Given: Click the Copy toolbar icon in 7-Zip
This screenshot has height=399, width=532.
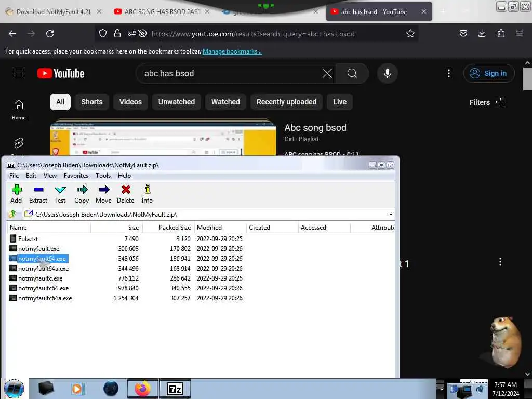Looking at the screenshot, I should pos(82,194).
